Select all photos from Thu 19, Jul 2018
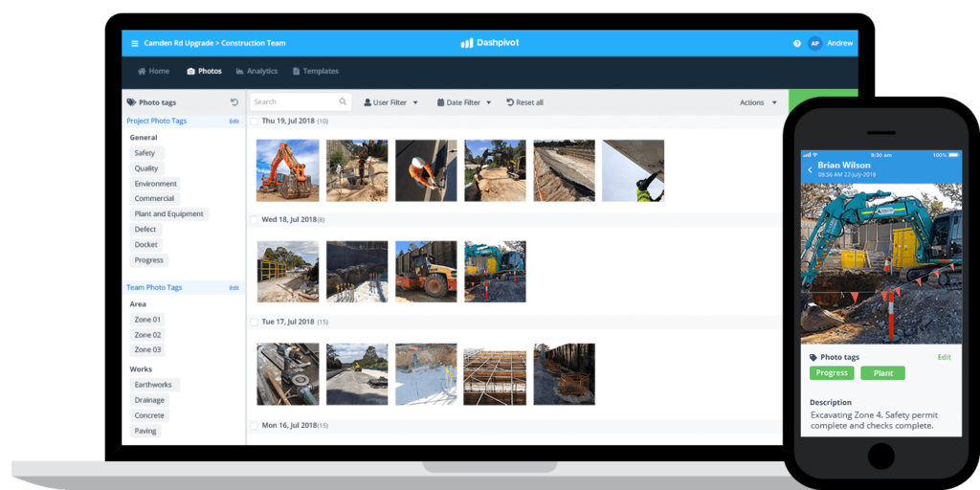This screenshot has width=980, height=490. click(x=255, y=122)
